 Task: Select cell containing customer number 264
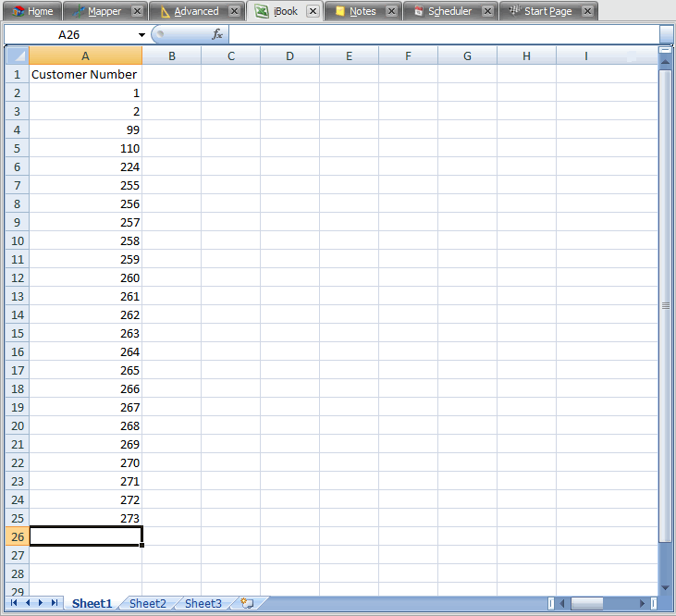pyautogui.click(x=86, y=351)
